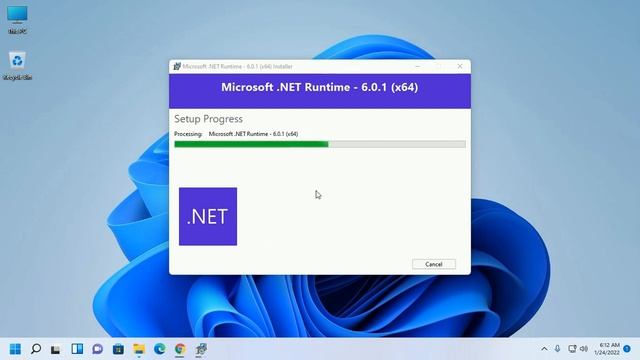
Task: Open network settings from tray
Action: (x=572, y=349)
